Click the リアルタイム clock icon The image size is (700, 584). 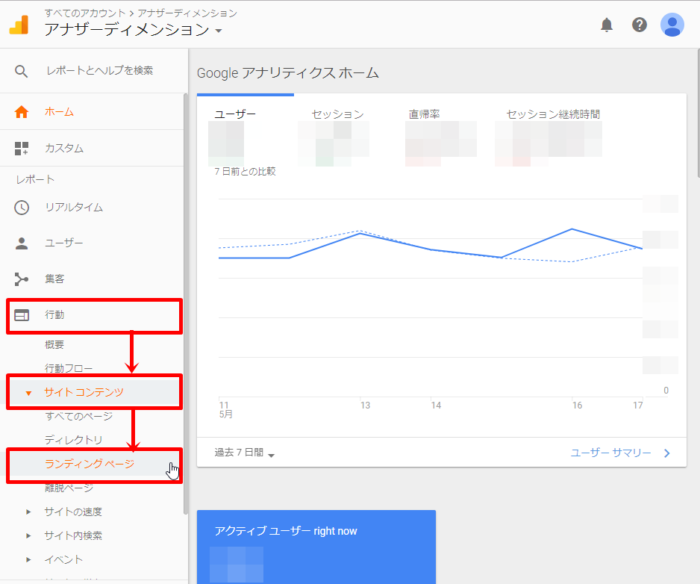(21, 208)
